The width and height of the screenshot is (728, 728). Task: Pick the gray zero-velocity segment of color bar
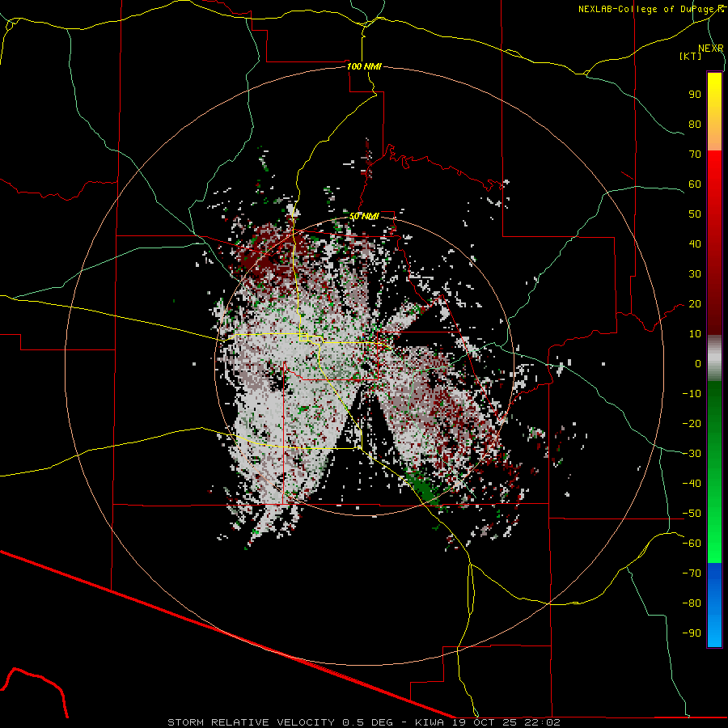[714, 358]
